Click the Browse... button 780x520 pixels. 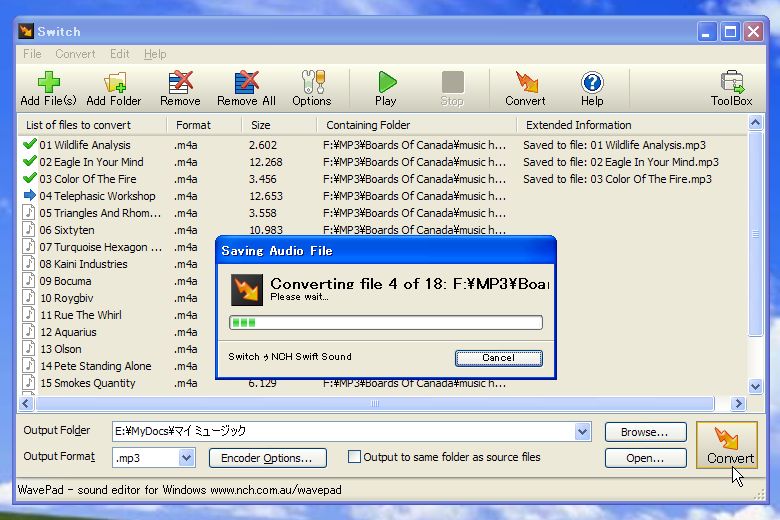click(x=645, y=432)
